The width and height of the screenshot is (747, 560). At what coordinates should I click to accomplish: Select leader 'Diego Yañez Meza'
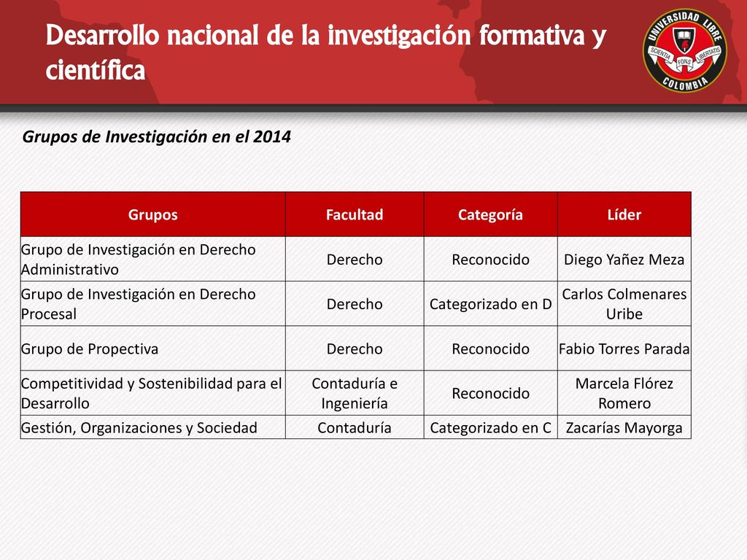624,260
